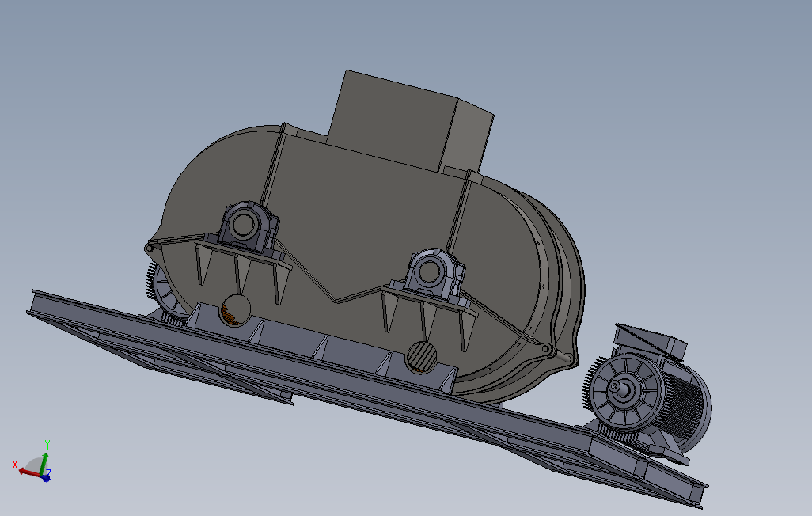Click the red X axis arrow of triad

tap(28, 472)
